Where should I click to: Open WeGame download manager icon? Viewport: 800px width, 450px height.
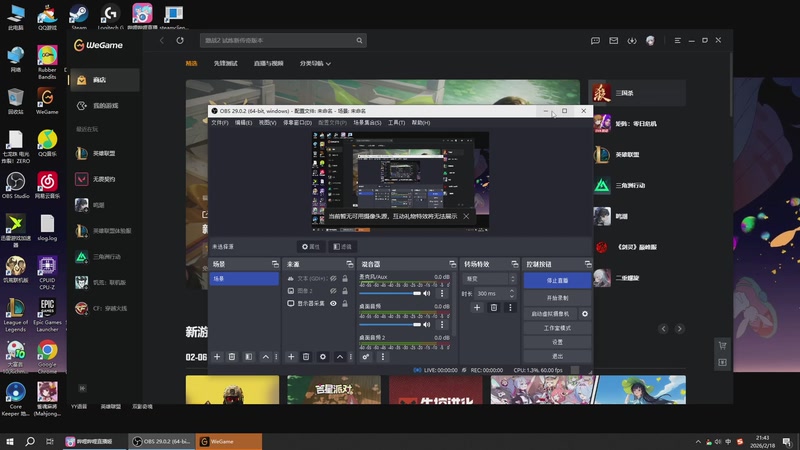[632, 40]
